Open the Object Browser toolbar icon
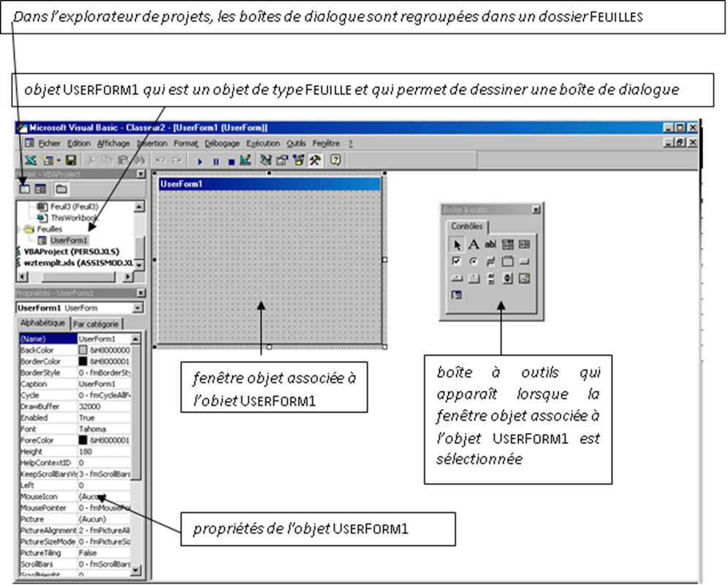The image size is (728, 585). click(x=298, y=161)
